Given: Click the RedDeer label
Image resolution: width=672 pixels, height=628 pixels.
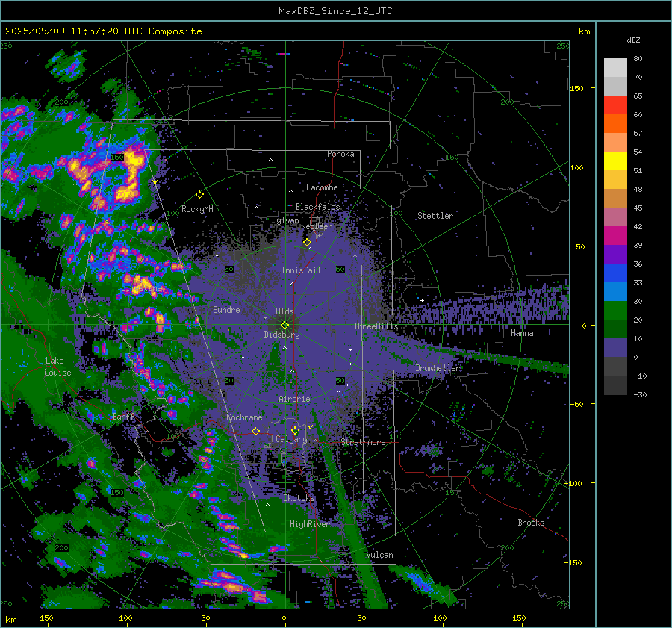Looking at the screenshot, I should tap(317, 226).
